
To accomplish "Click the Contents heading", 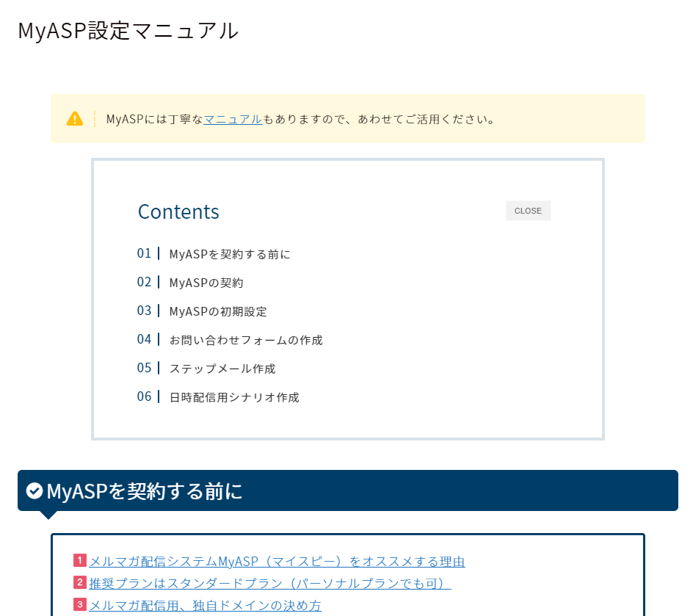I will tap(178, 211).
